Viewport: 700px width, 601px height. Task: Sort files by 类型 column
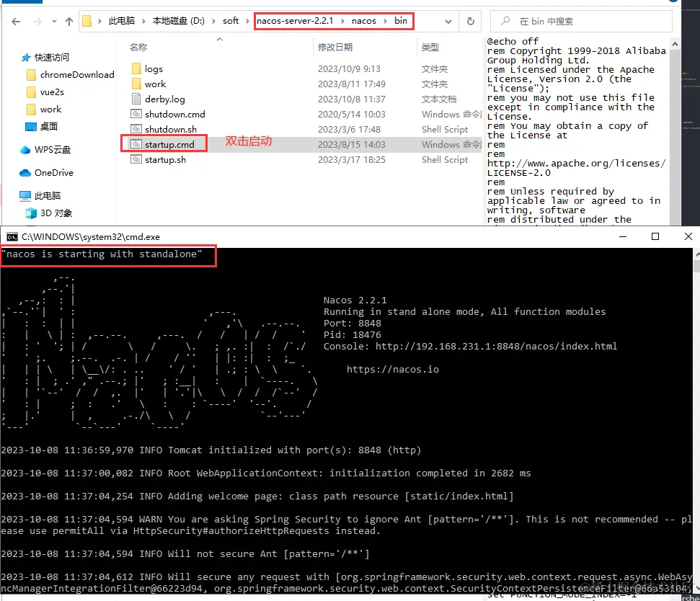(x=430, y=48)
